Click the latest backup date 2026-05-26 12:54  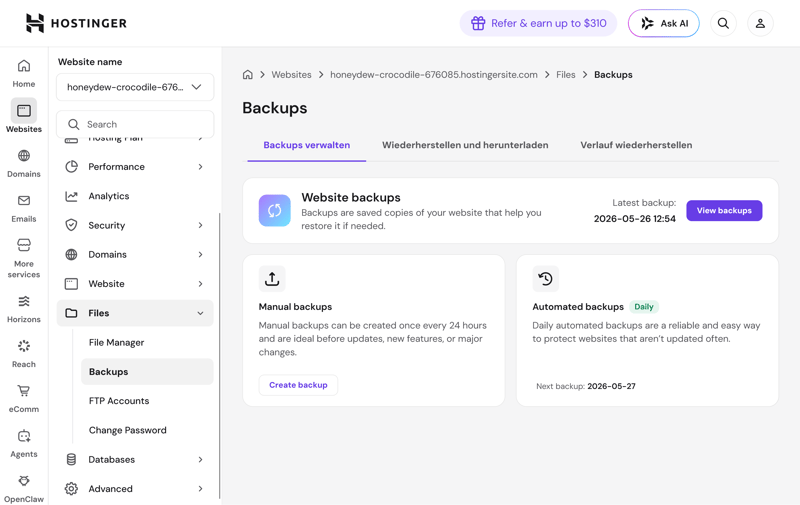tap(635, 219)
